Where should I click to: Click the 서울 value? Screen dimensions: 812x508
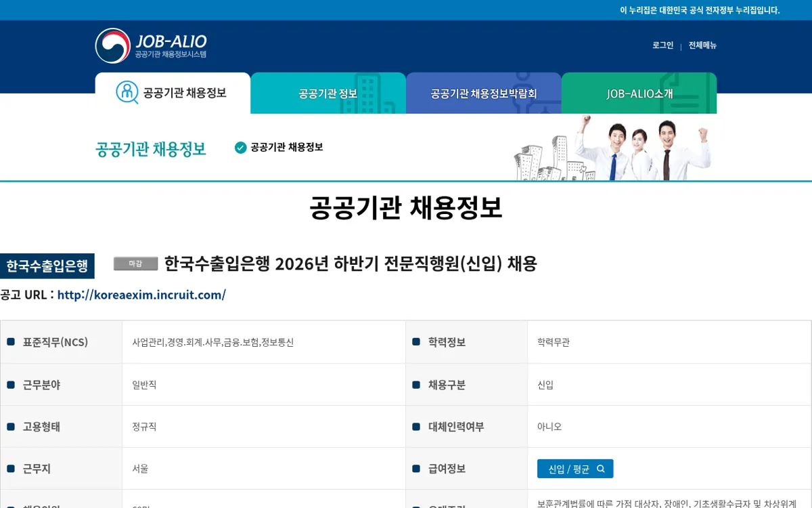pyautogui.click(x=141, y=469)
